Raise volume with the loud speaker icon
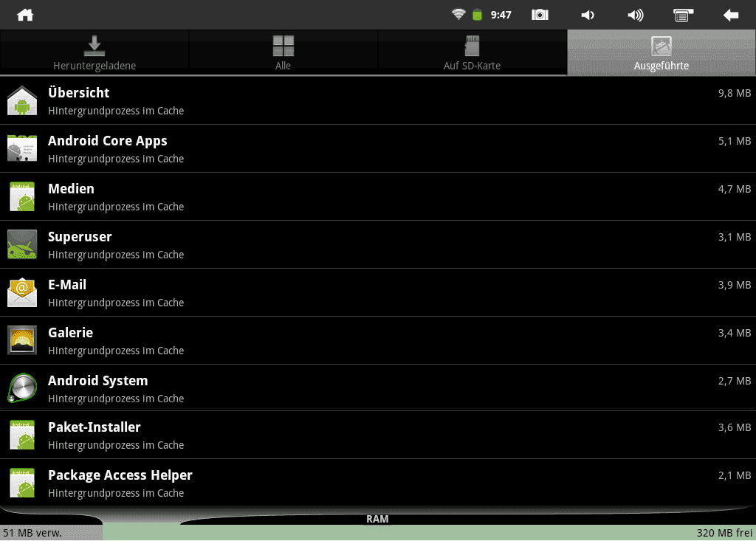The image size is (756, 541). 636,15
